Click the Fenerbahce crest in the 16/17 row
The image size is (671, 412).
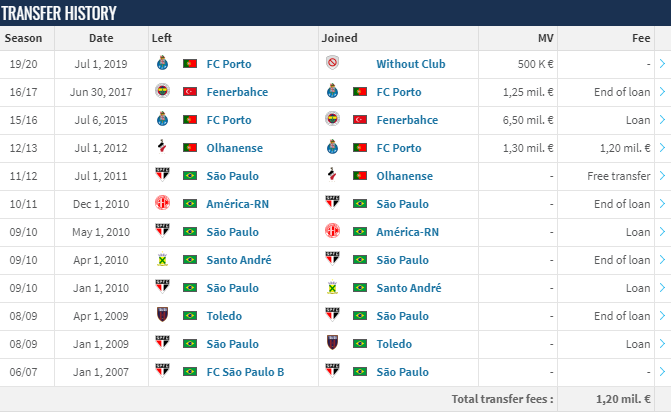tap(162, 91)
